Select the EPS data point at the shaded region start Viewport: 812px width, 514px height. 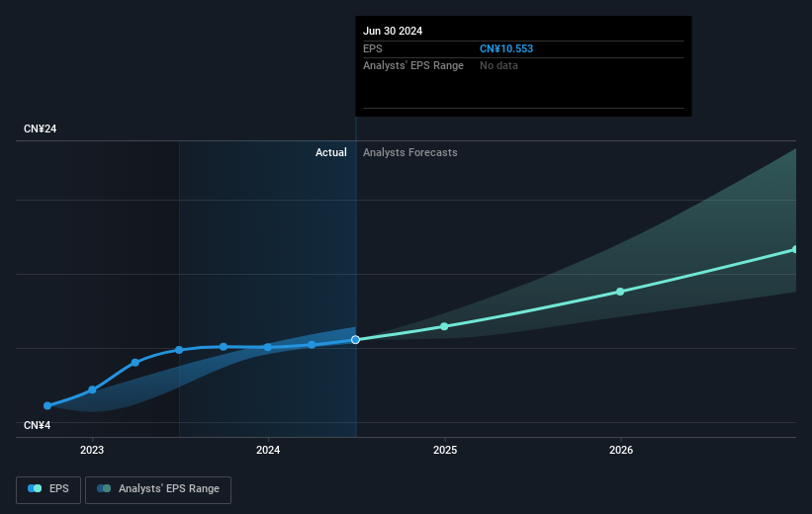179,350
